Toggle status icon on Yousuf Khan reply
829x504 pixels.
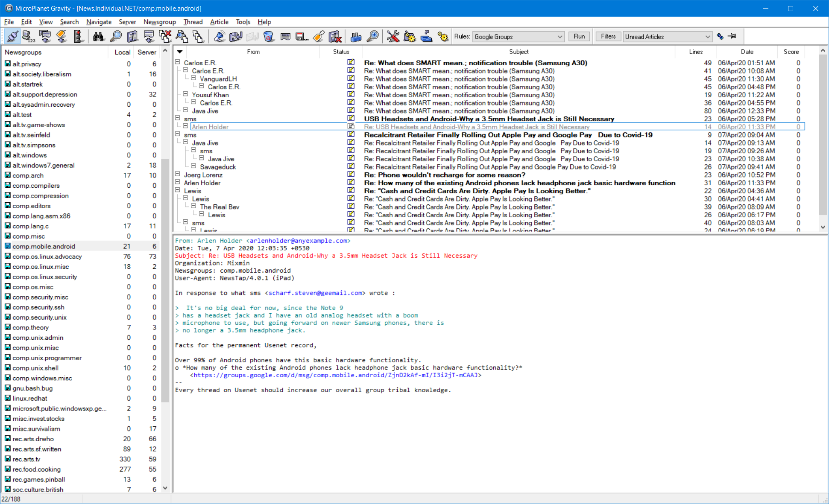(351, 94)
